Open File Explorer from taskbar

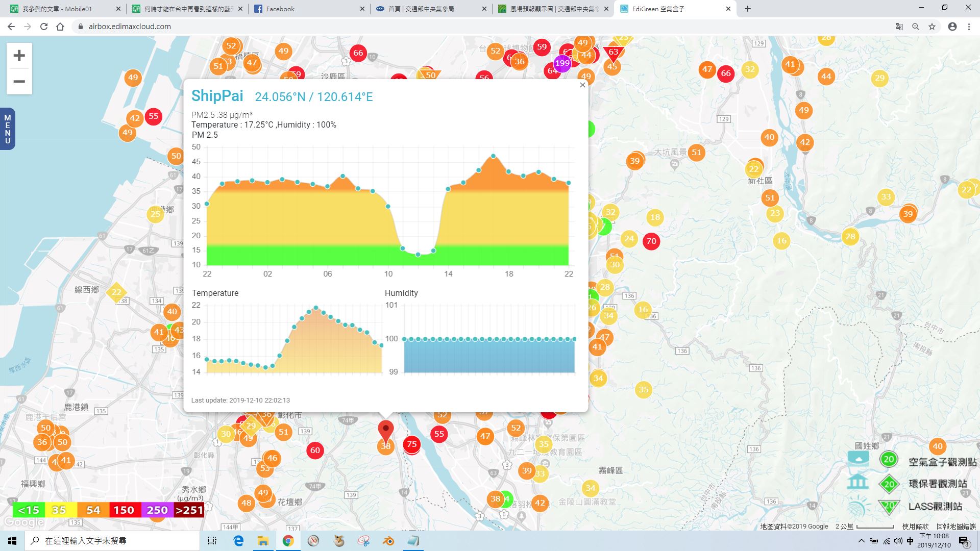(x=263, y=541)
